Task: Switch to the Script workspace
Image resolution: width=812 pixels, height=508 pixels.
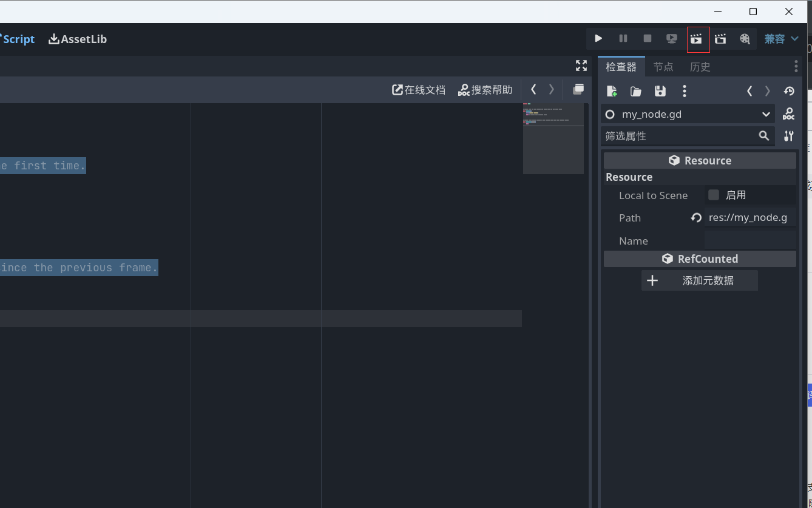Action: (x=18, y=39)
